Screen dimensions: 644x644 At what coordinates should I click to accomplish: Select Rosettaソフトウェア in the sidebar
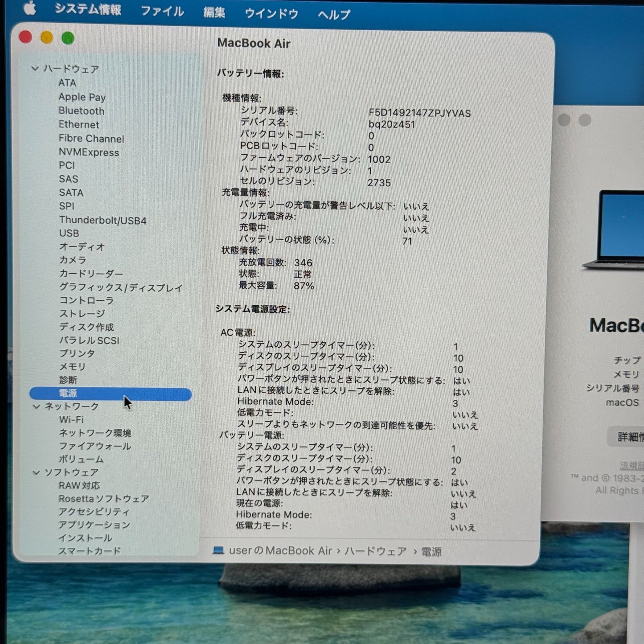104,499
